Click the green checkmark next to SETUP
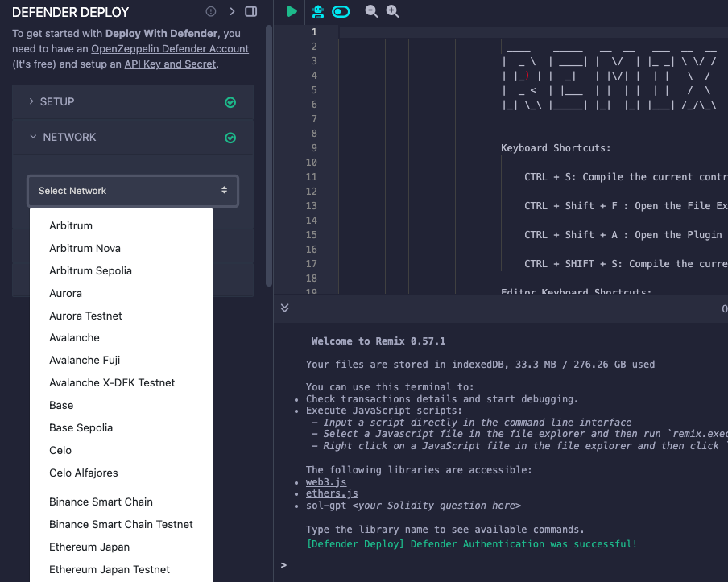The image size is (728, 582). 230,102
